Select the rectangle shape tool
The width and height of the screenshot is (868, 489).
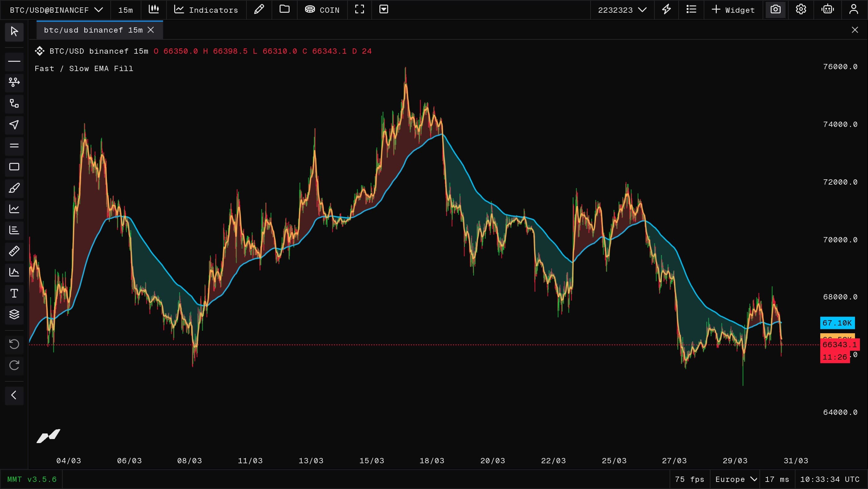tap(14, 167)
